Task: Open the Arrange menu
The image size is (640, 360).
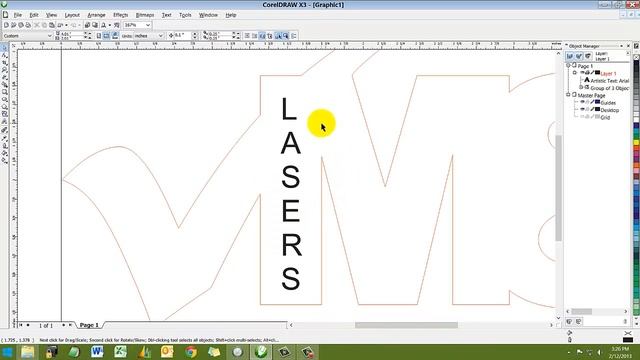Action: 96,15
